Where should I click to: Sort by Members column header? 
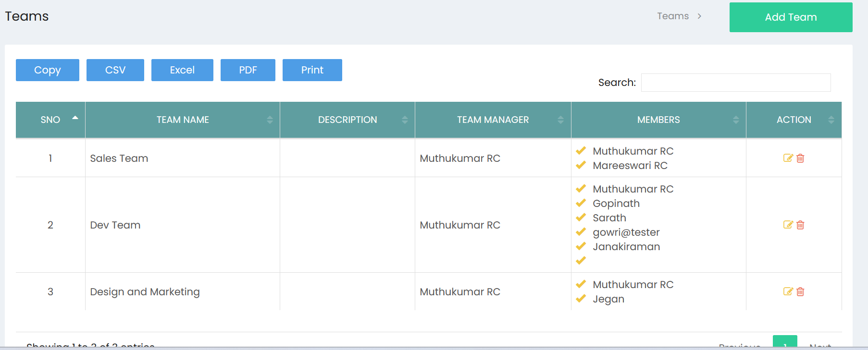point(658,120)
